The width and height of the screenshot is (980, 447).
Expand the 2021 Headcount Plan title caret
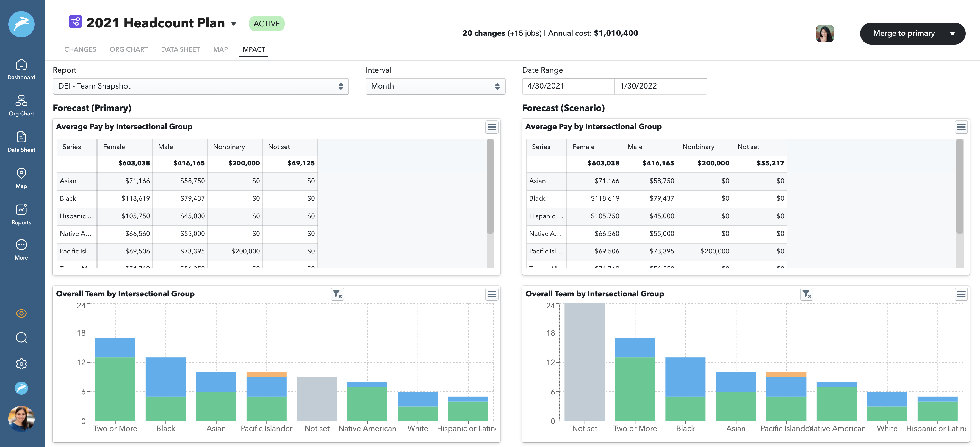(234, 24)
